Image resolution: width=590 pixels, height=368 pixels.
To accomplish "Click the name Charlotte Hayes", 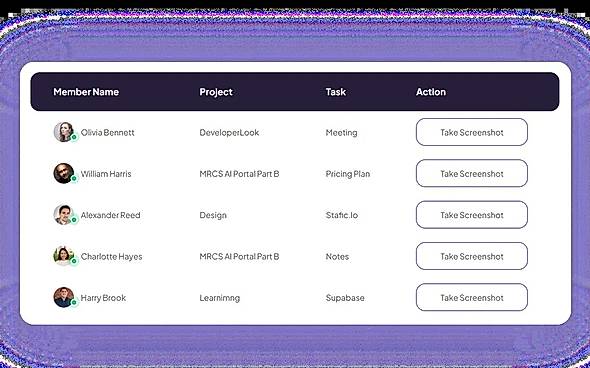I will [111, 257].
